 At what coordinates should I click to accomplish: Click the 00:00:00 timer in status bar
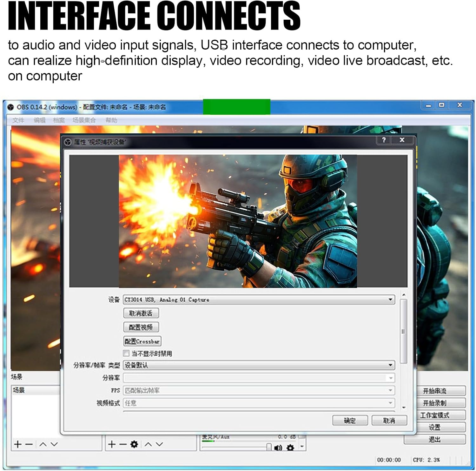pyautogui.click(x=389, y=460)
